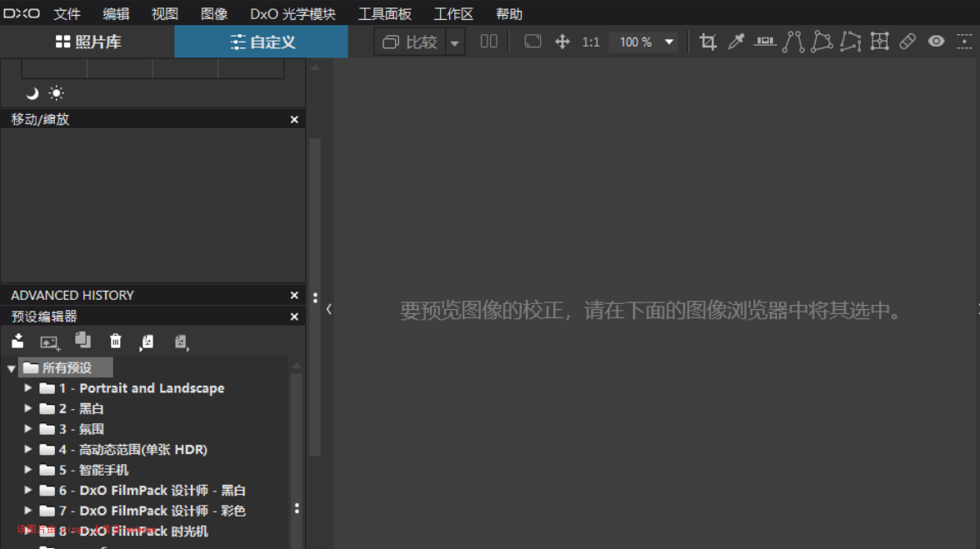Expand the 2 - 黑白 folder

click(27, 408)
